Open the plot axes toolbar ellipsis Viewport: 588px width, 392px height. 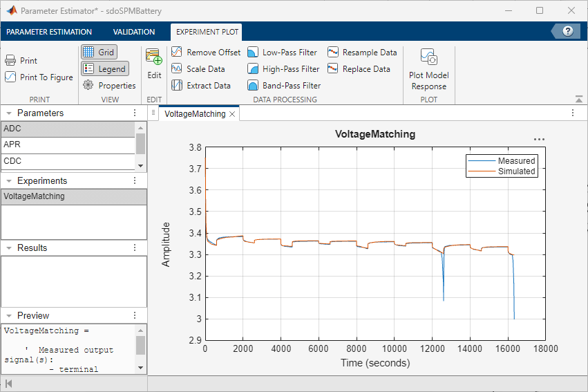pyautogui.click(x=539, y=140)
